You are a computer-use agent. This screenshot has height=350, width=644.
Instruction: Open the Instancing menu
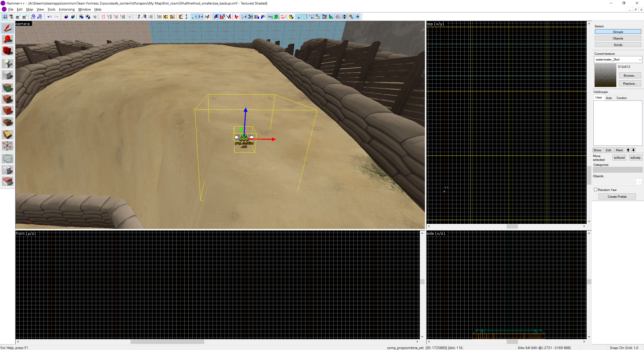click(x=67, y=9)
